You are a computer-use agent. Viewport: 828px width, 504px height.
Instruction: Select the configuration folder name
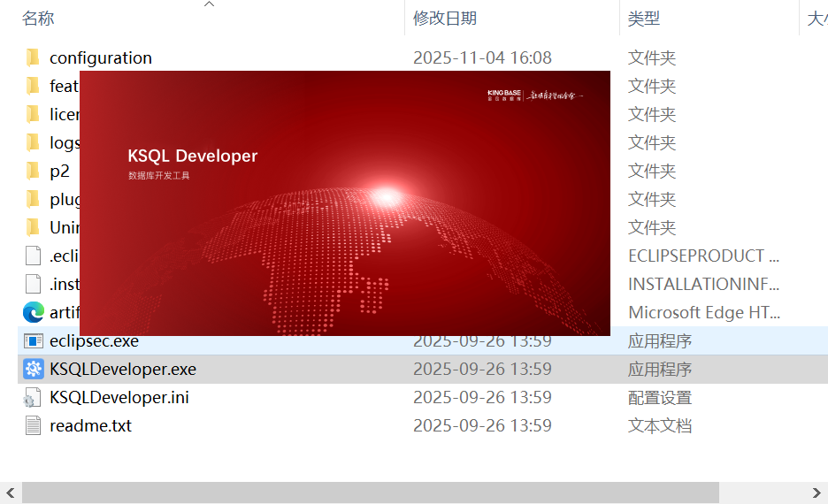pos(101,57)
